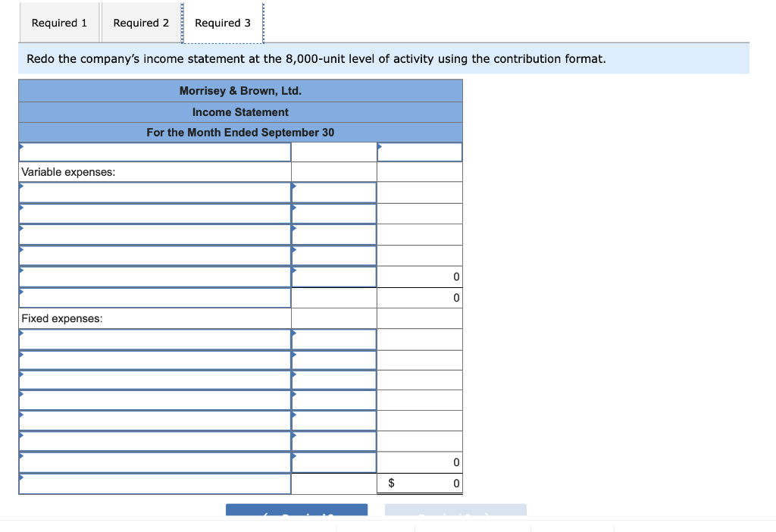
Task: Open the fifth label dropdown under Fixed expenses
Action: (155, 421)
